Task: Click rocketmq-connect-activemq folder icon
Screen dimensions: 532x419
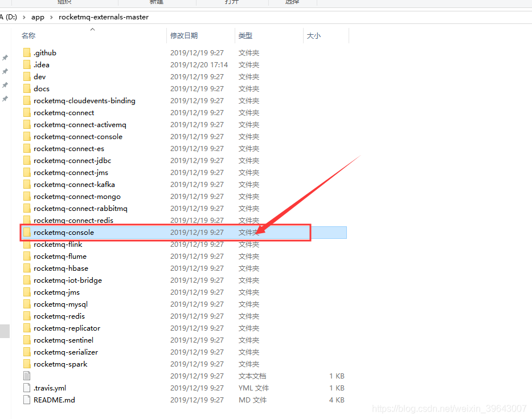Action: click(x=27, y=125)
